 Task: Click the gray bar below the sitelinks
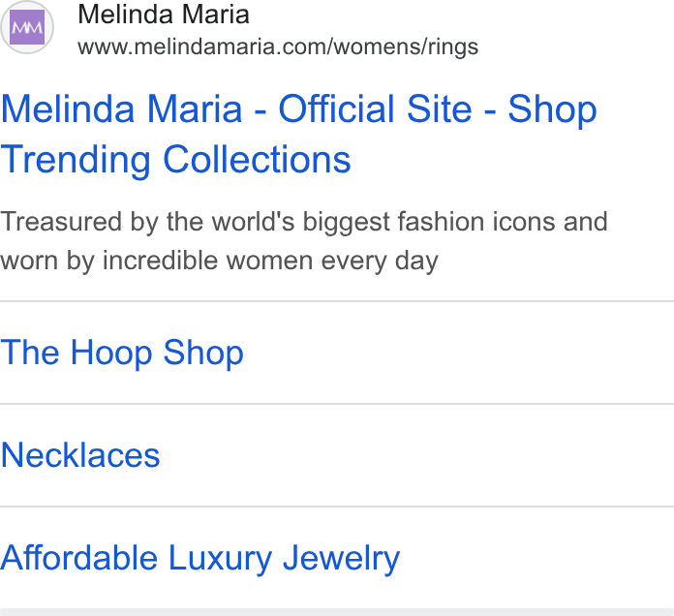click(x=337, y=612)
